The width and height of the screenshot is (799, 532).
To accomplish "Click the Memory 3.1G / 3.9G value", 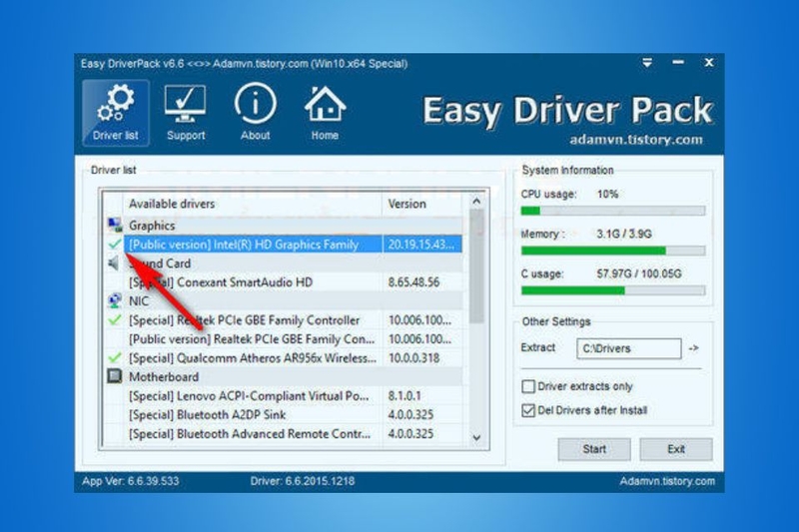I will coord(623,235).
